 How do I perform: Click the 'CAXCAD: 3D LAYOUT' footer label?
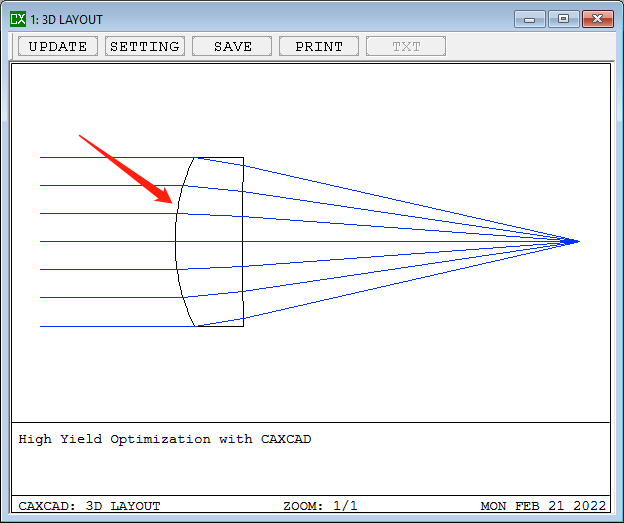(x=89, y=506)
